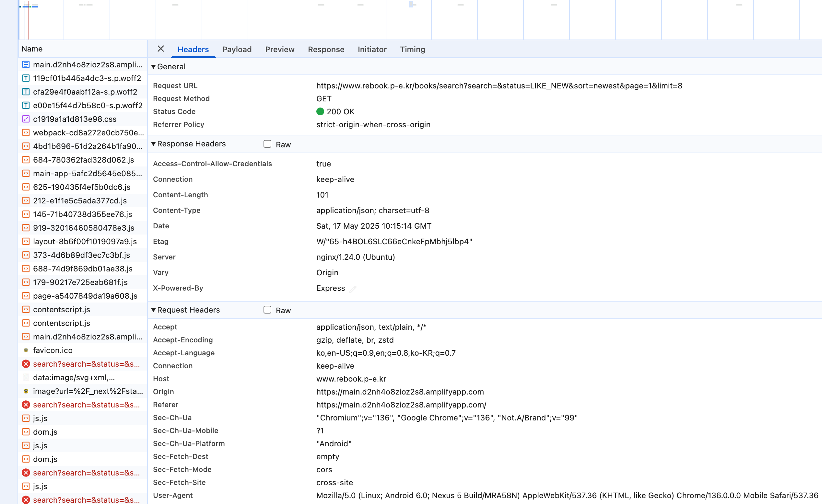822x504 pixels.
Task: Click the script icon for 212-e1f1e5c5ada377cd.js
Action: 26,200
